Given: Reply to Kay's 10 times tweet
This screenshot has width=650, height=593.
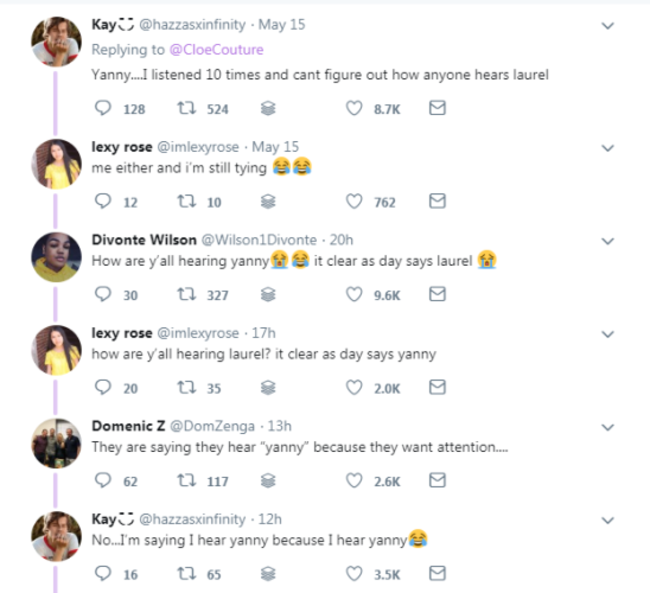Looking at the screenshot, I should coord(104,109).
